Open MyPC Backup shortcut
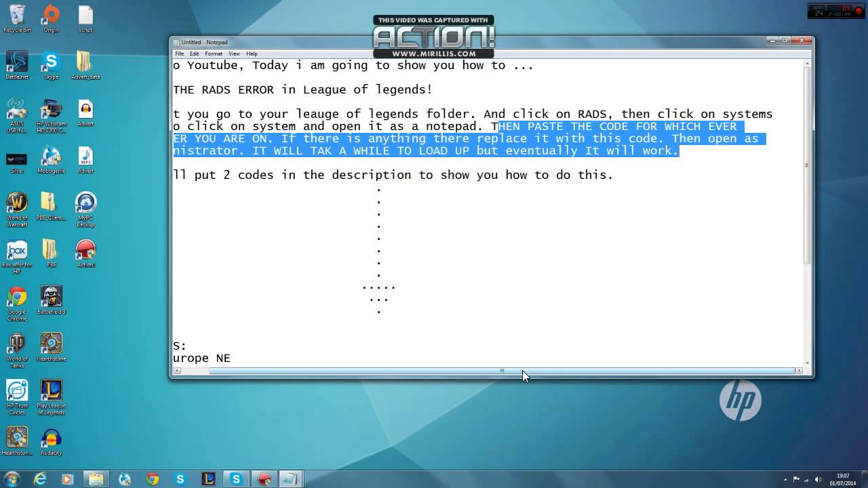 pyautogui.click(x=85, y=209)
